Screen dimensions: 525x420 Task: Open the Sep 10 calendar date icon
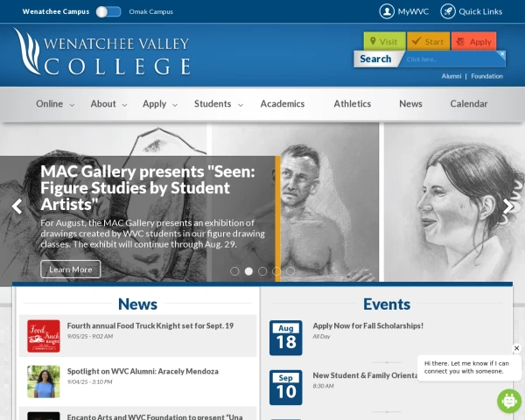coord(285,387)
